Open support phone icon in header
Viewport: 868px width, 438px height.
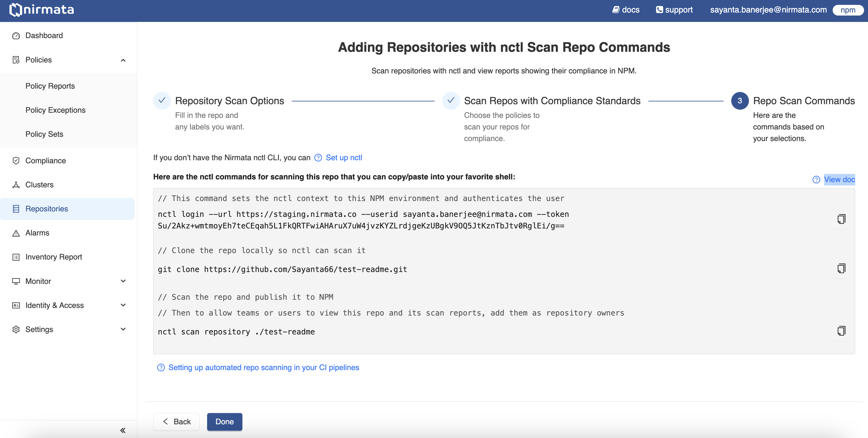[659, 10]
